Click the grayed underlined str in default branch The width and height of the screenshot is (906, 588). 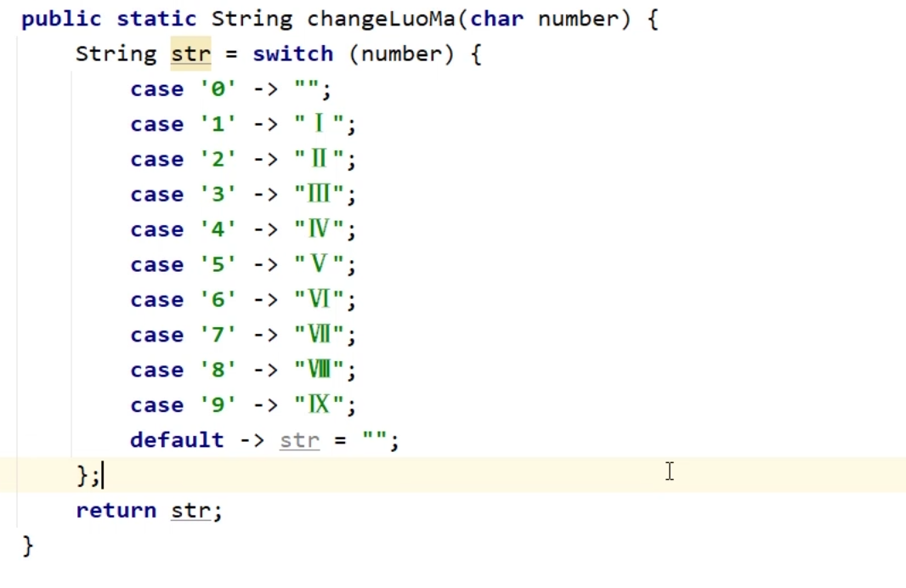click(x=299, y=441)
